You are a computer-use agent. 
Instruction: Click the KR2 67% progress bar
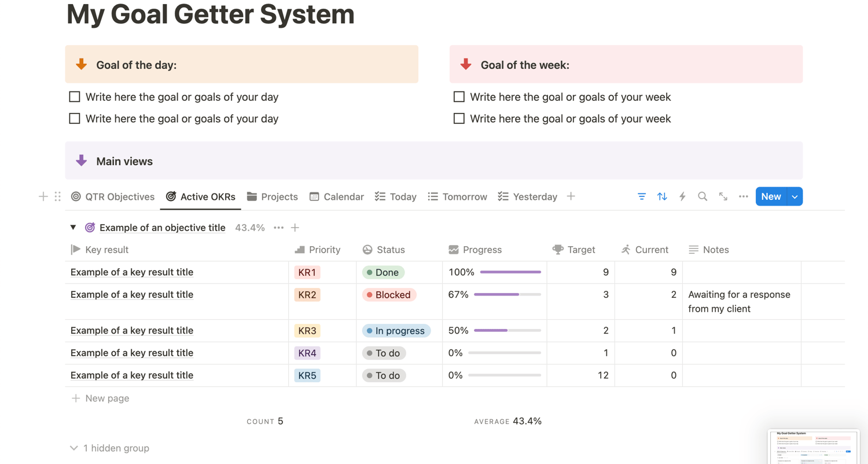(x=507, y=294)
